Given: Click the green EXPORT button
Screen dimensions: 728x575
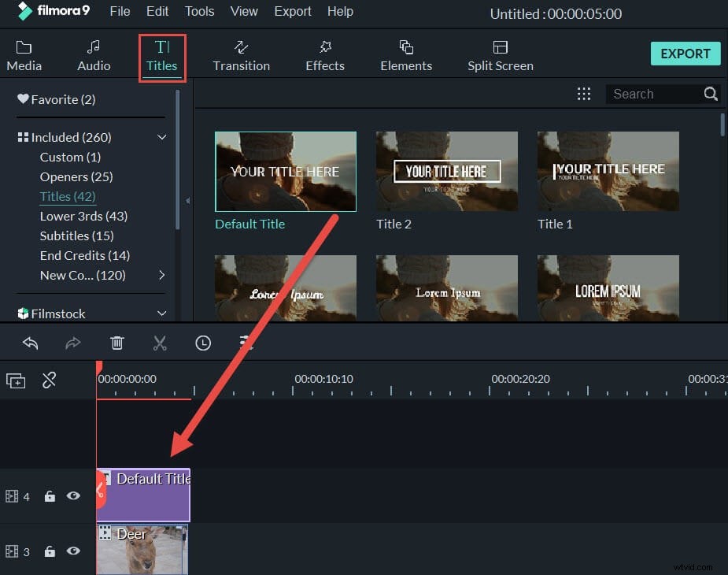Looking at the screenshot, I should click(x=684, y=54).
